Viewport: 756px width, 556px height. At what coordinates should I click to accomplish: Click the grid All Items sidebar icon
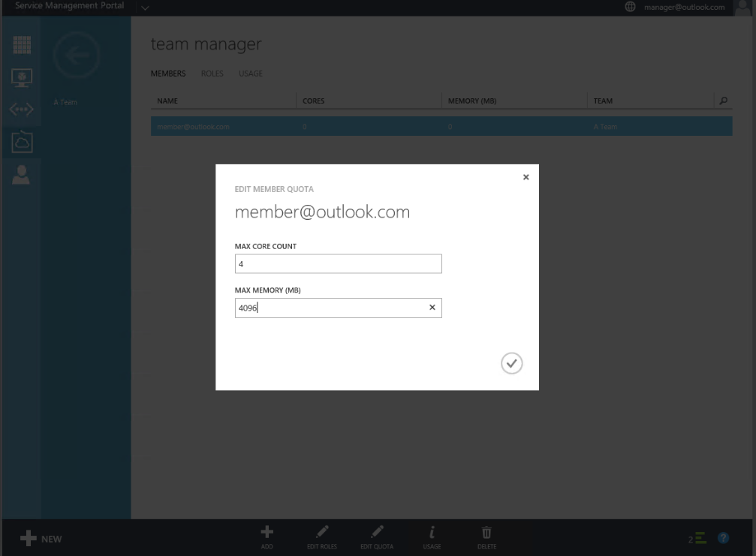(22, 45)
